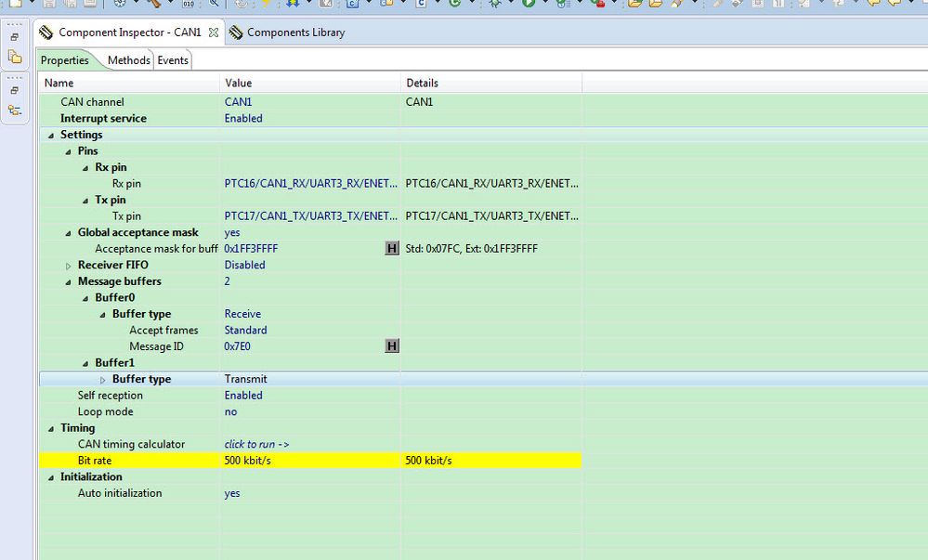Open the Methods tab
The width and height of the screenshot is (928, 560).
click(129, 60)
